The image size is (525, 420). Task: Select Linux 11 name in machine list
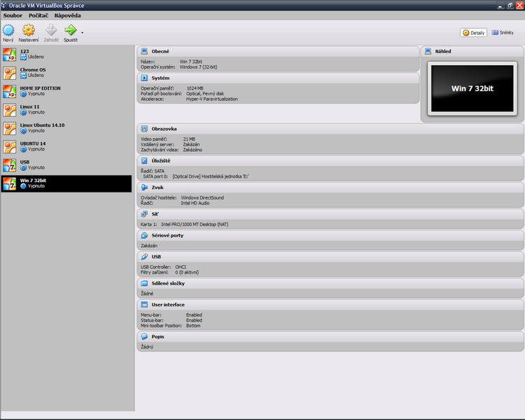29,106
